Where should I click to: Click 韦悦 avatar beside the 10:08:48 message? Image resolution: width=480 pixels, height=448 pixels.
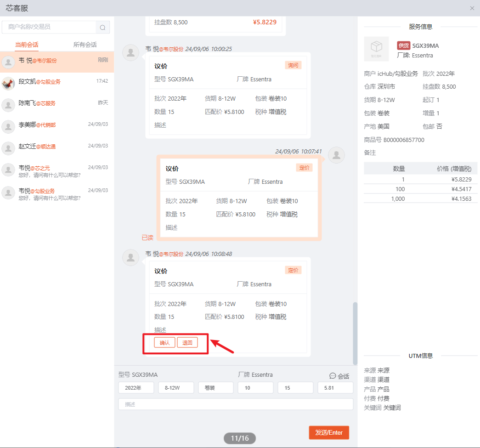point(131,258)
